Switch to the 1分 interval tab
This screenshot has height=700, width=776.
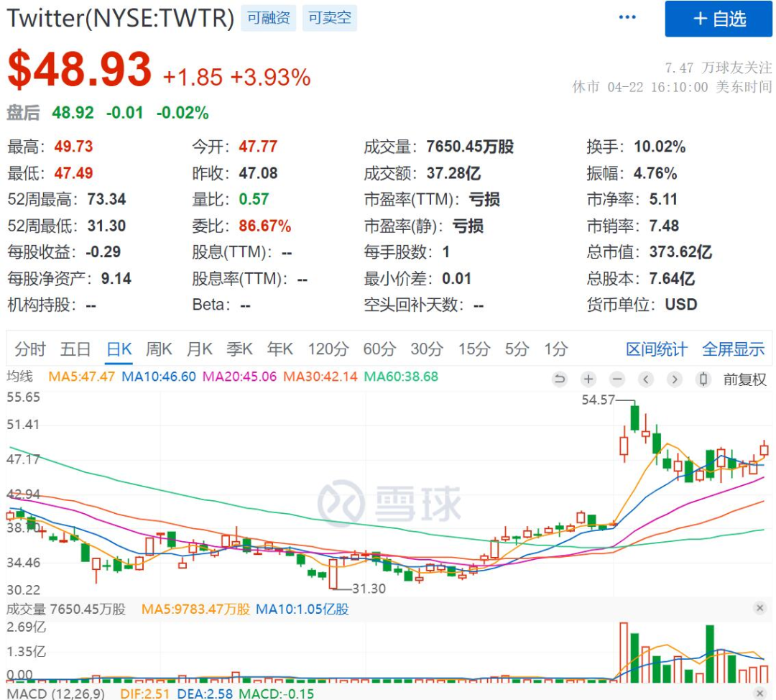click(555, 349)
